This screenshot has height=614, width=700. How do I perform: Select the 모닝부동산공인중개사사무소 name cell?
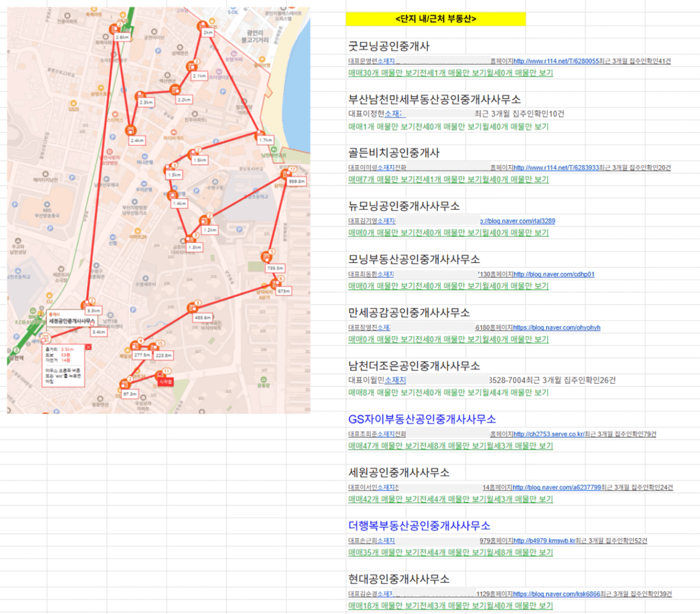click(414, 260)
